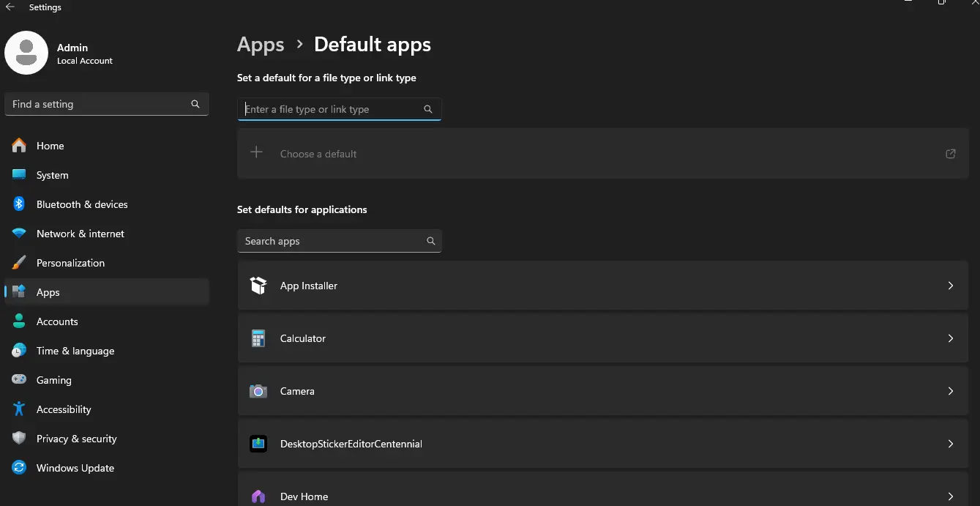Click magnifier in Search apps box

tap(431, 241)
